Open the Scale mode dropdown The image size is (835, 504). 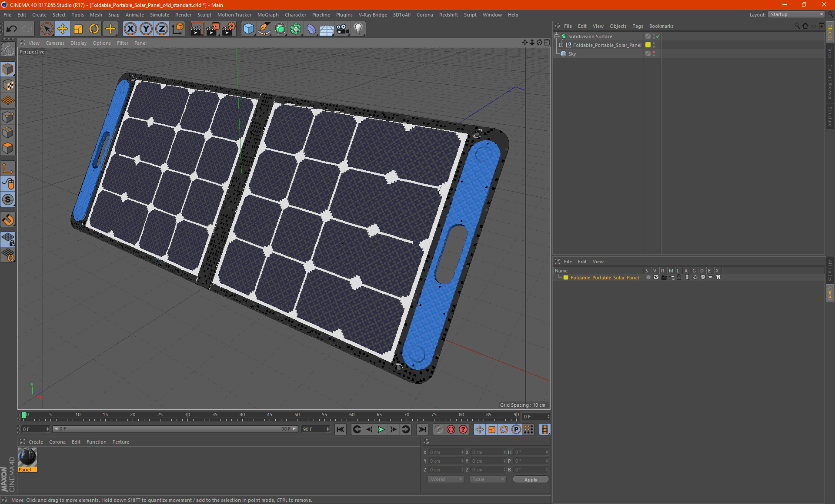(488, 479)
